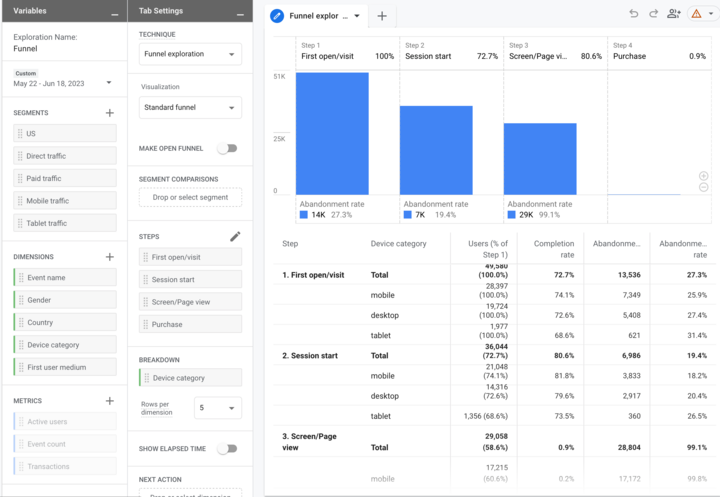Toggle Show Elapsed Time switch
Image resolution: width=720 pixels, height=497 pixels.
tap(228, 449)
